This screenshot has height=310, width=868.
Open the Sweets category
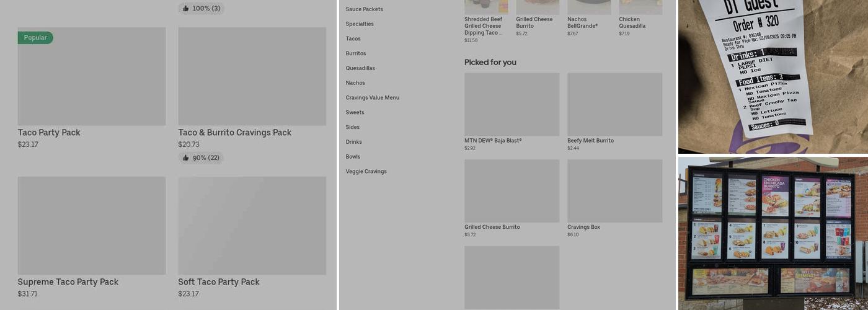coord(355,113)
